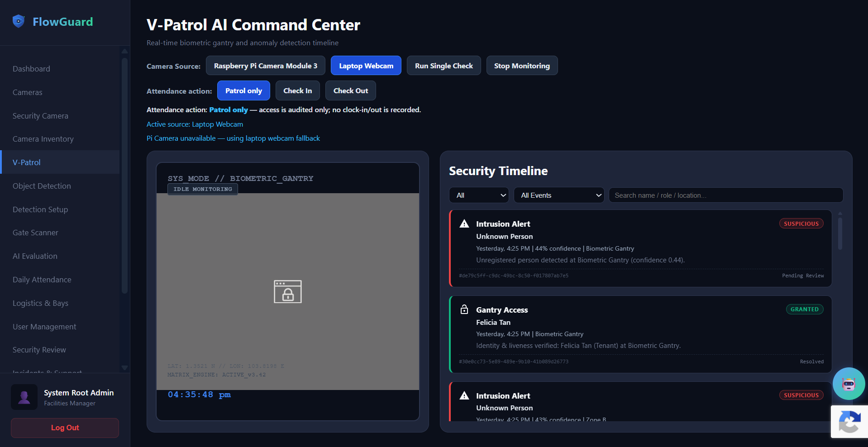Click the sidebar scroll down arrow
Screen dimensions: 868x447
click(x=125, y=368)
